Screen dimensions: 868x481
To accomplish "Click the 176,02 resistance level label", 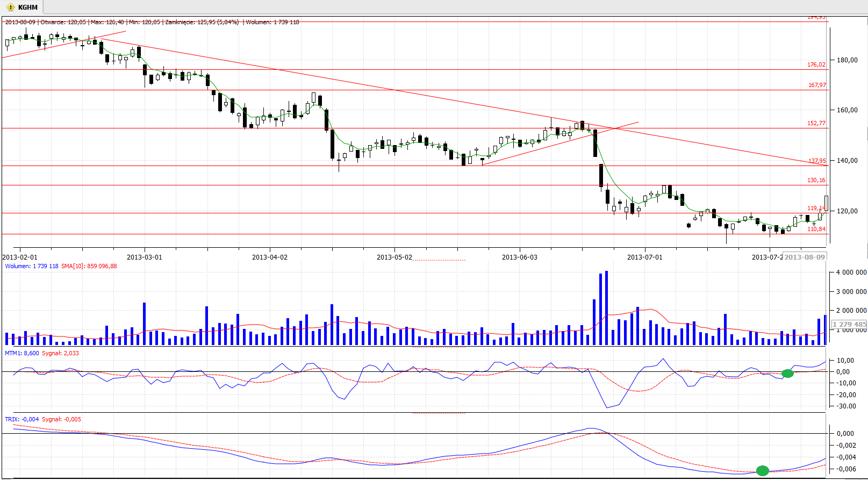I will coord(816,64).
